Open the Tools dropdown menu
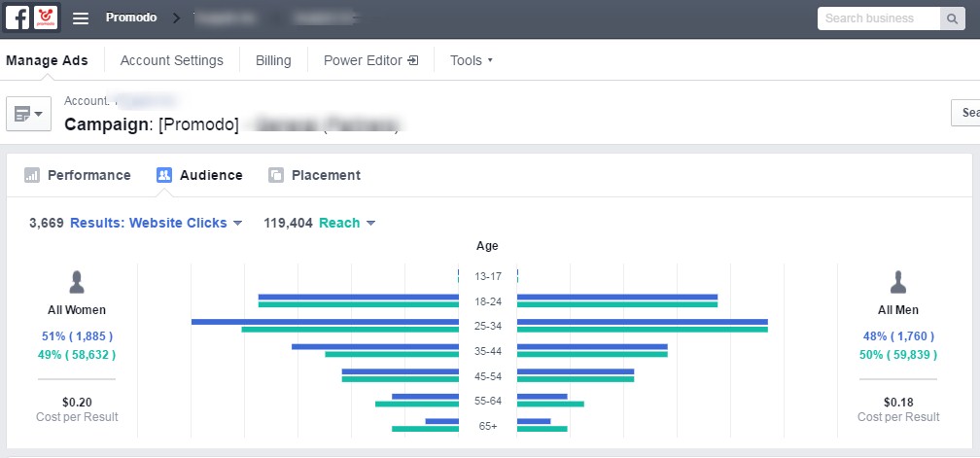This screenshot has width=980, height=458. click(x=472, y=60)
